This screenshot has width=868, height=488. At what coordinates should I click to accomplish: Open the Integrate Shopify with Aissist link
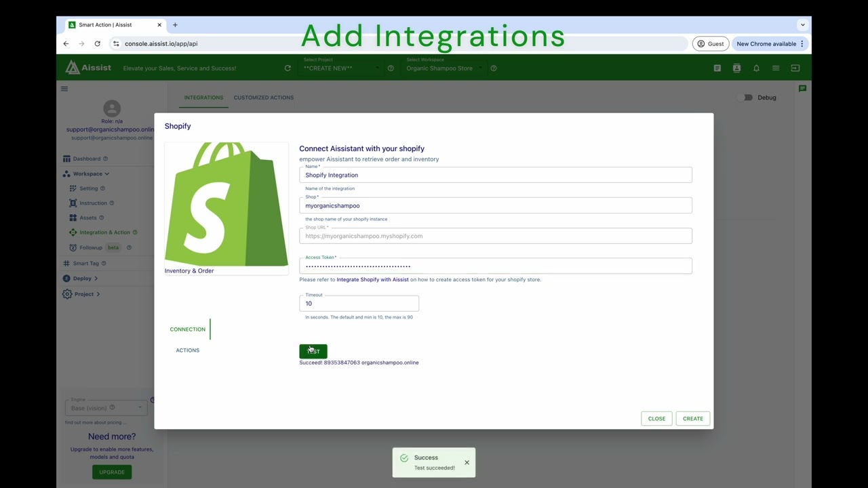coord(372,279)
